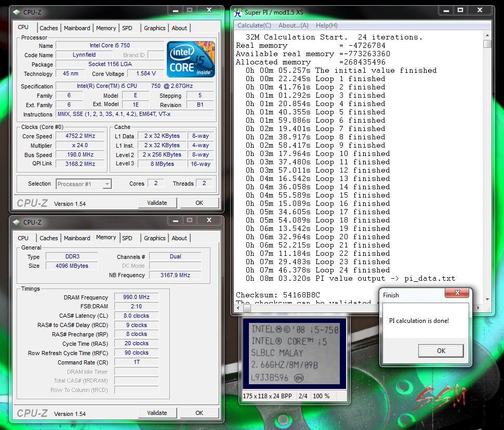Click the memory Type DDR3 field
The height and width of the screenshot is (430, 504).
72,257
